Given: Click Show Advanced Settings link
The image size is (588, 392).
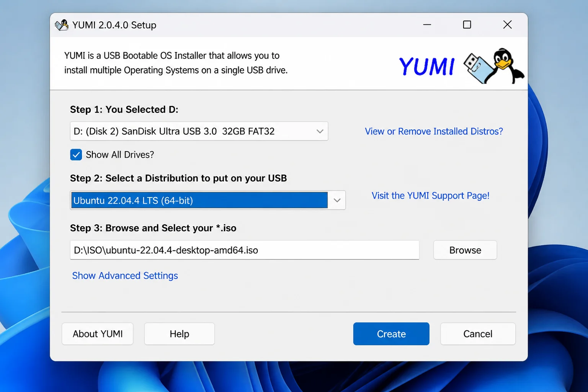Looking at the screenshot, I should point(125,276).
